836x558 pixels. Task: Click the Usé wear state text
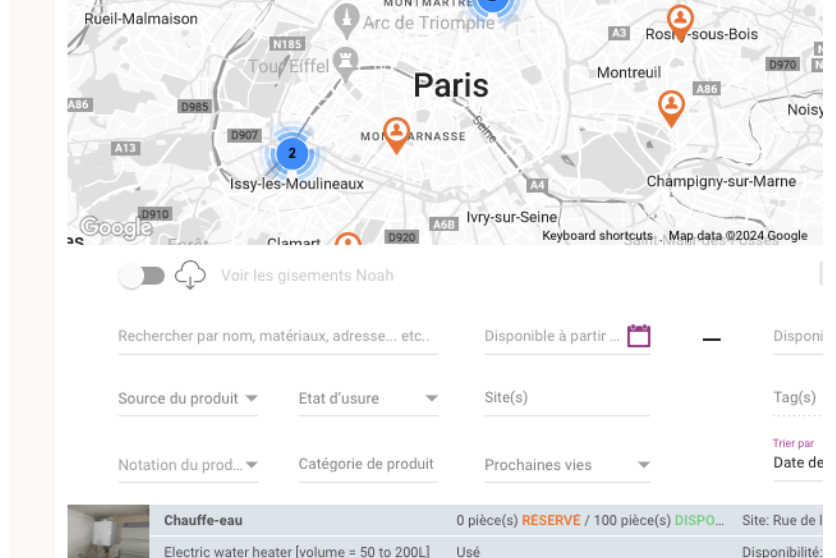coord(468,552)
